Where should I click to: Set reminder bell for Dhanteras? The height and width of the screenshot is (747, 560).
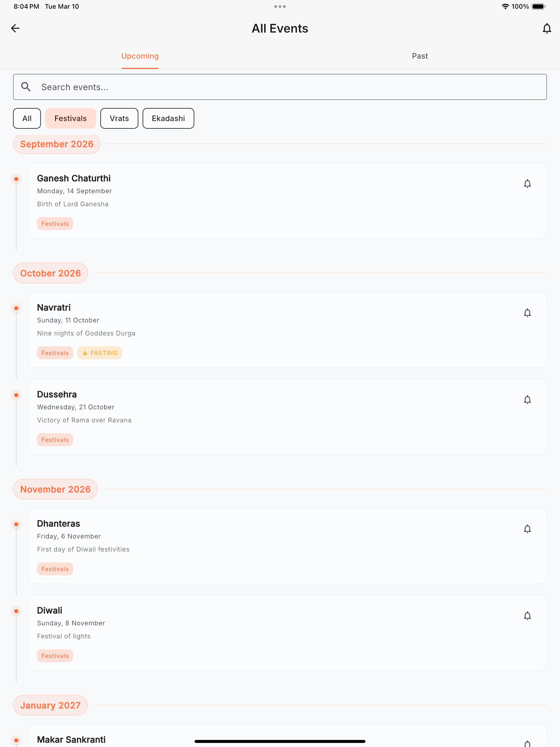point(527,529)
